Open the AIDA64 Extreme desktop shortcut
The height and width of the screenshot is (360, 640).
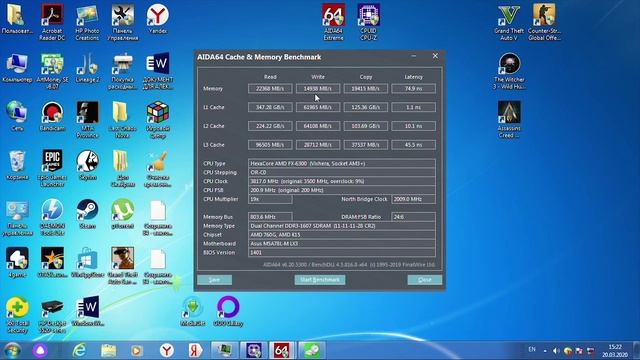click(x=333, y=22)
